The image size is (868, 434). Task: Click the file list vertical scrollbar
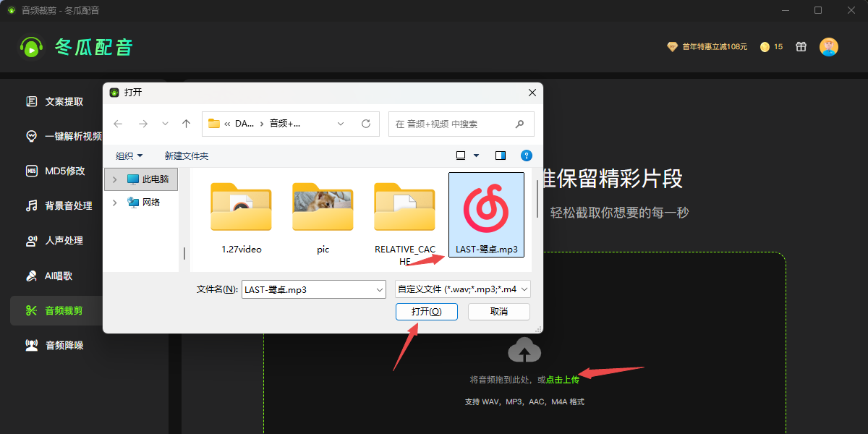tap(537, 198)
